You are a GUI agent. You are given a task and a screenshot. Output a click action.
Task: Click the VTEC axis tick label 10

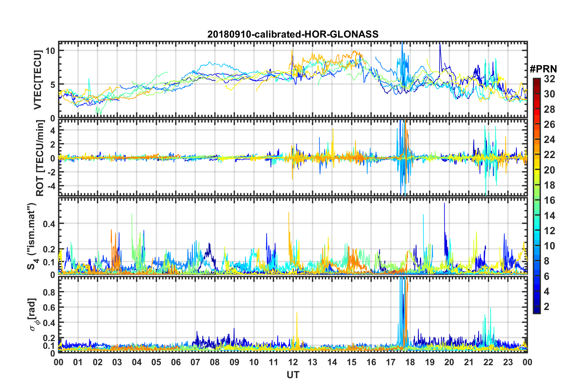[x=50, y=51]
